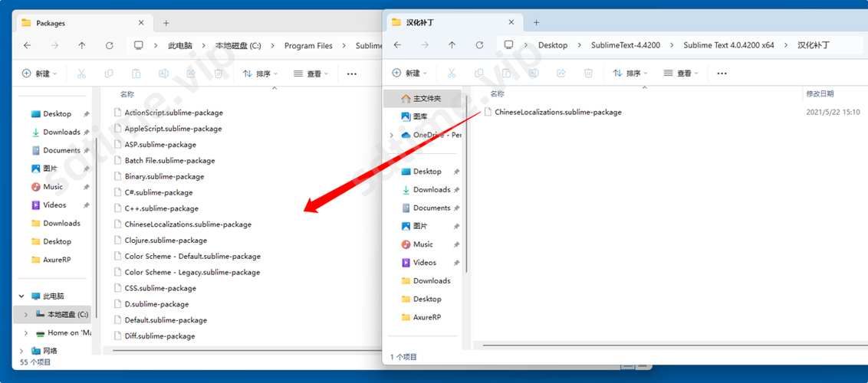Click Paste icon in 汉化补丁 window toolbar
868x383 pixels.
click(506, 73)
